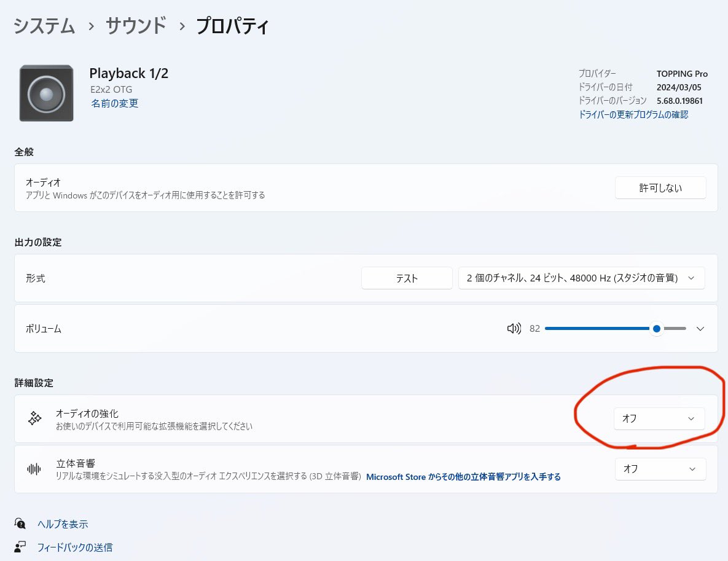Expand the ボリューム row chevron

[x=700, y=329]
